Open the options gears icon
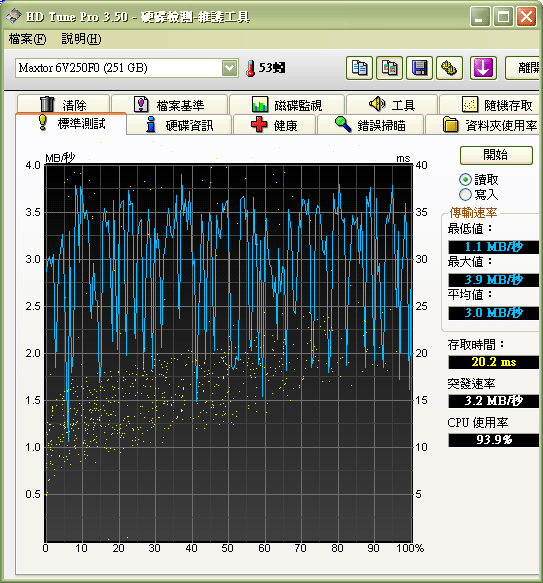The width and height of the screenshot is (543, 583). (x=449, y=68)
